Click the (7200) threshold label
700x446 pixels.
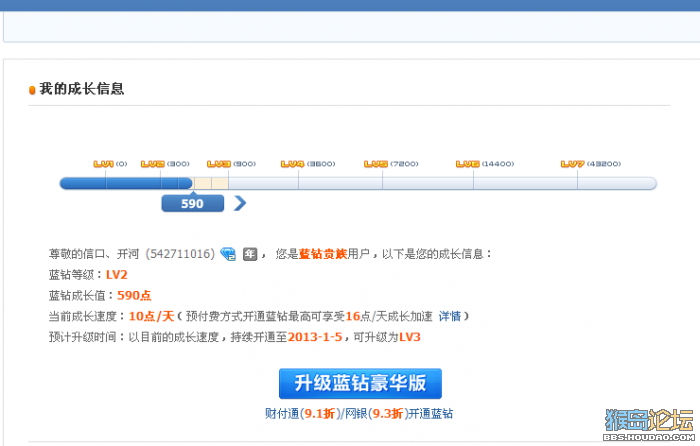[404, 164]
